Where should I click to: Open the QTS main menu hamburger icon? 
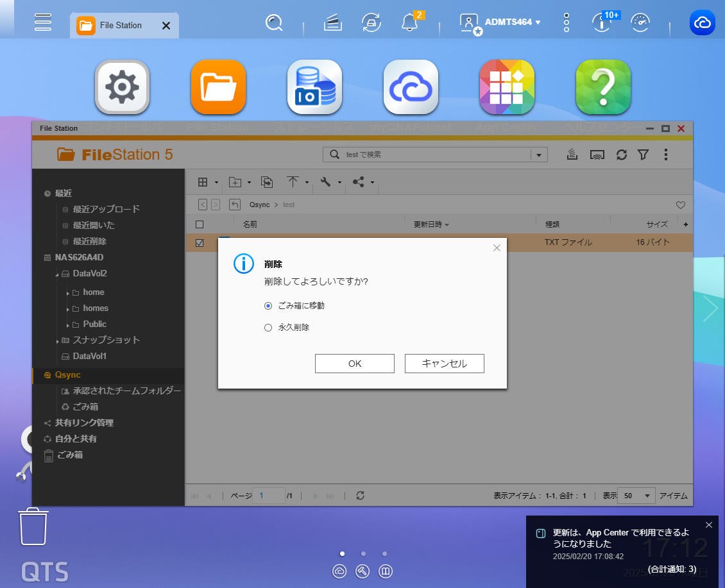click(42, 22)
